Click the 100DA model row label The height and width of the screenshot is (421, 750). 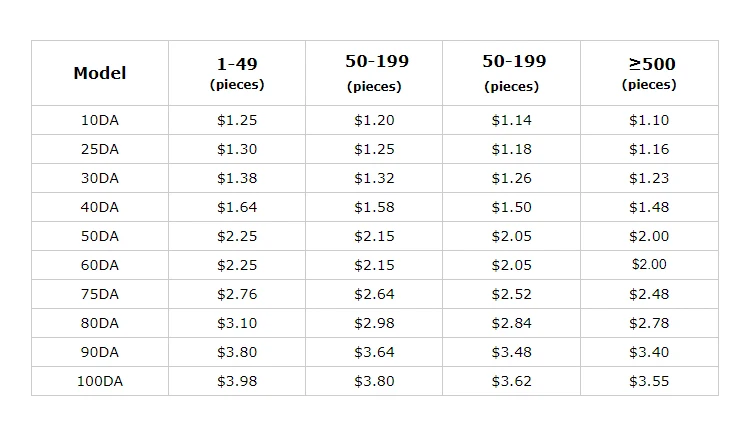(x=100, y=381)
